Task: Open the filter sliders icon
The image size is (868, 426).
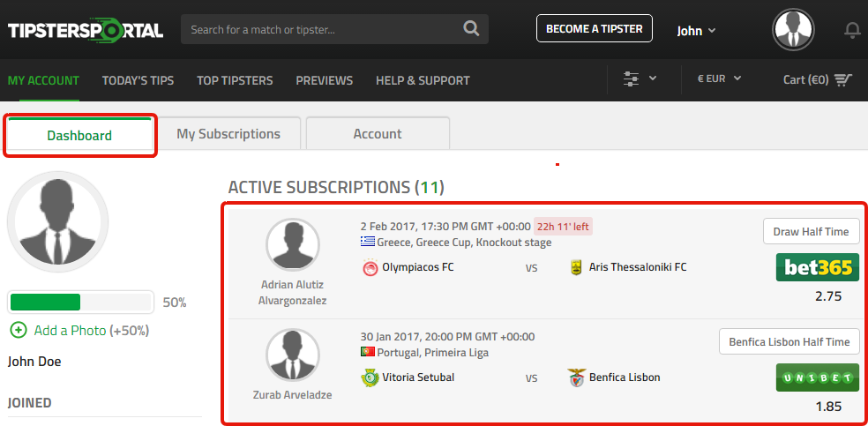Action: click(631, 79)
